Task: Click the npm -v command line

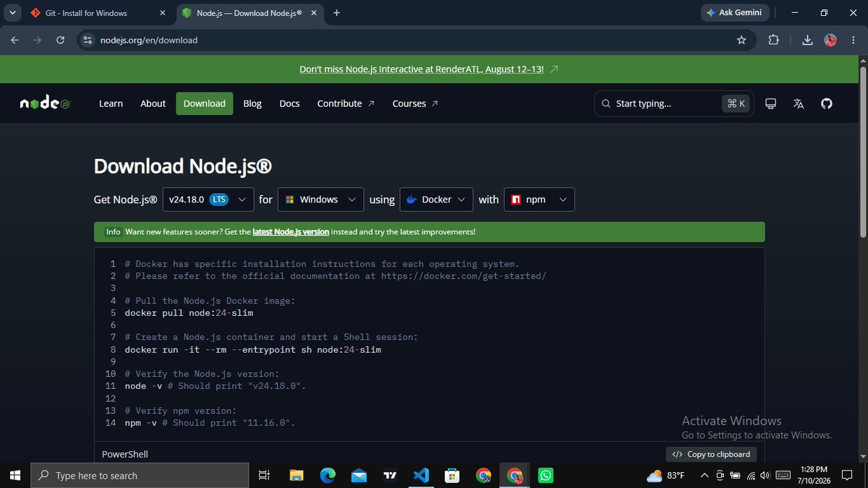Action: (x=210, y=423)
